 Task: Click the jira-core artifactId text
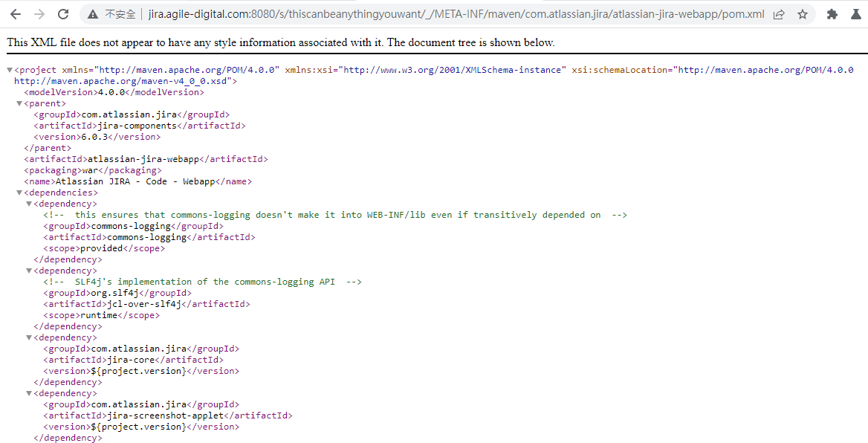132,360
